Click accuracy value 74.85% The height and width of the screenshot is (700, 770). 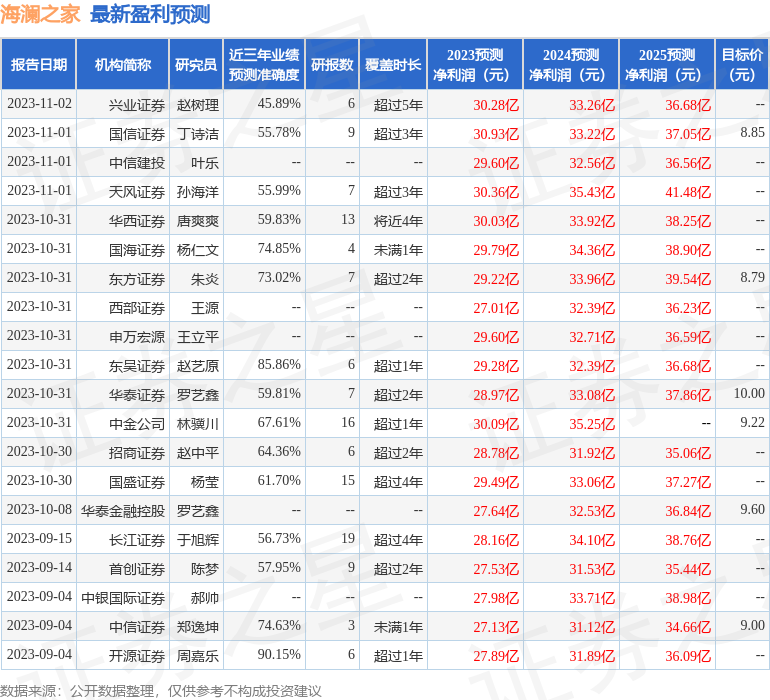279,248
